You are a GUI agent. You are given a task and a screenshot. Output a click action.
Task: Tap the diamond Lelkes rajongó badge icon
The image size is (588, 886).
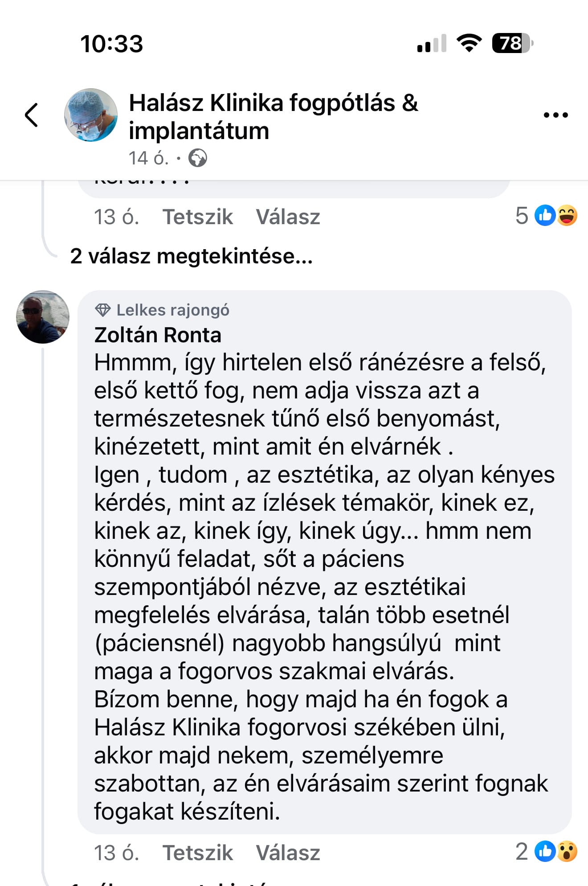pyautogui.click(x=103, y=310)
